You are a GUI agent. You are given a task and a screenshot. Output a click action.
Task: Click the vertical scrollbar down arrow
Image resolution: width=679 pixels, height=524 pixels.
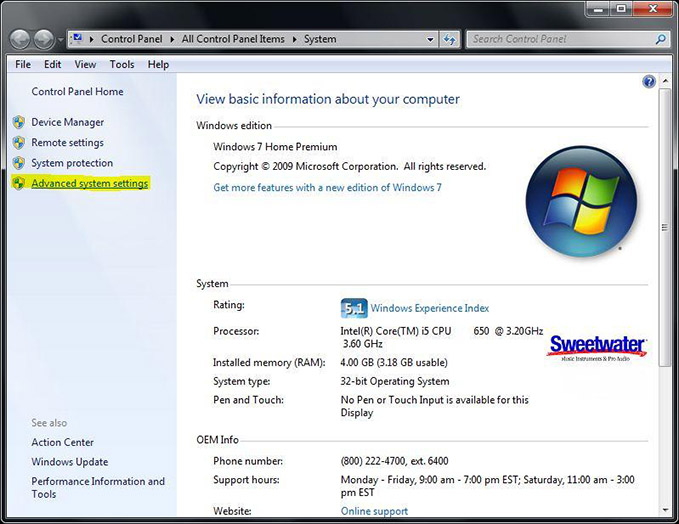[x=665, y=510]
